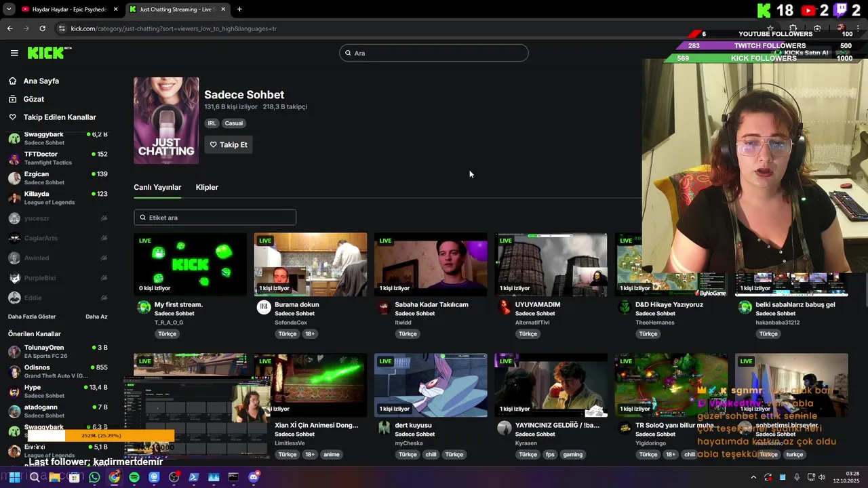Open offline channel CaglarArts
868x488 pixels.
(x=58, y=238)
